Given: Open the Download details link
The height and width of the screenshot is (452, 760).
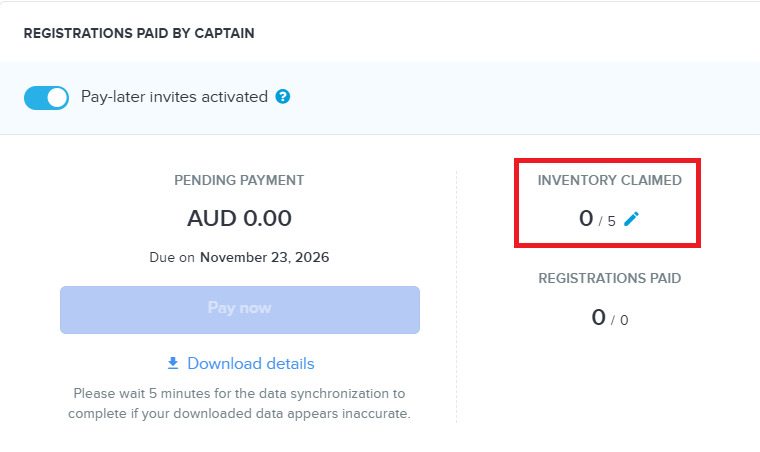Looking at the screenshot, I should 251,363.
